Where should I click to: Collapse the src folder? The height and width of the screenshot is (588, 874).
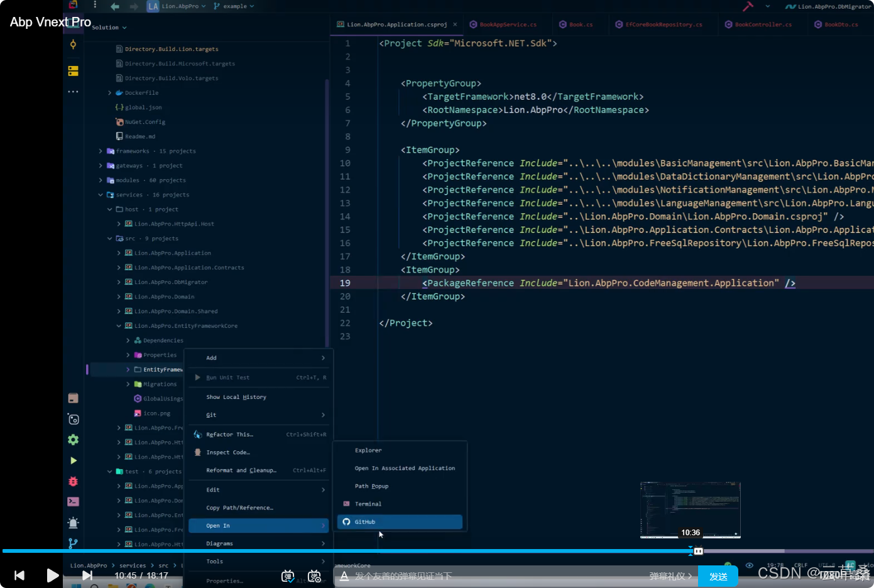(x=109, y=239)
